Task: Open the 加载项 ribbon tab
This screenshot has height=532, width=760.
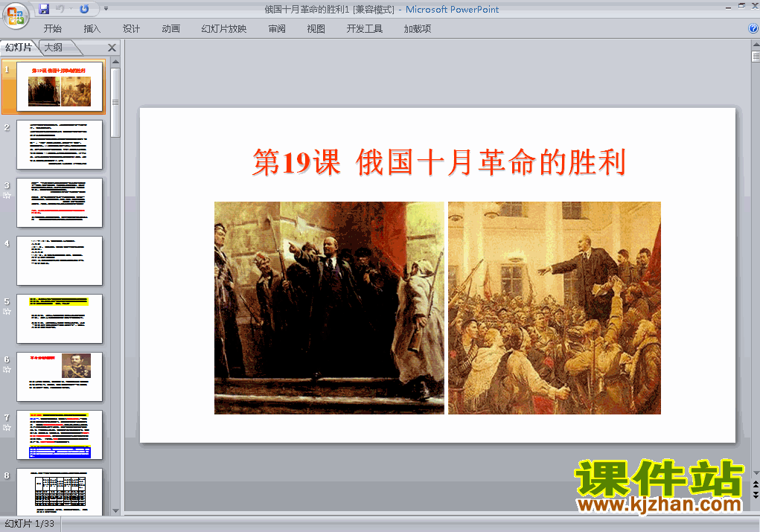Action: coord(418,28)
